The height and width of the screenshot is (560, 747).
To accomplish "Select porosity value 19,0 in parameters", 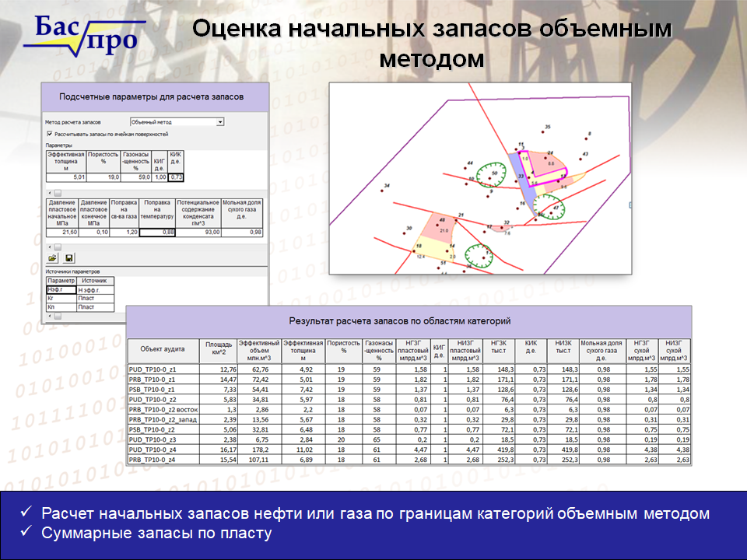I will (103, 177).
